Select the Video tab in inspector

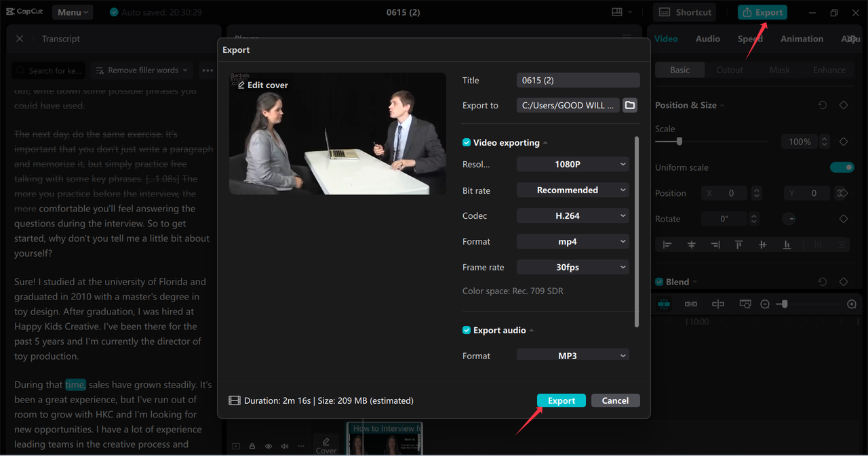tap(666, 39)
